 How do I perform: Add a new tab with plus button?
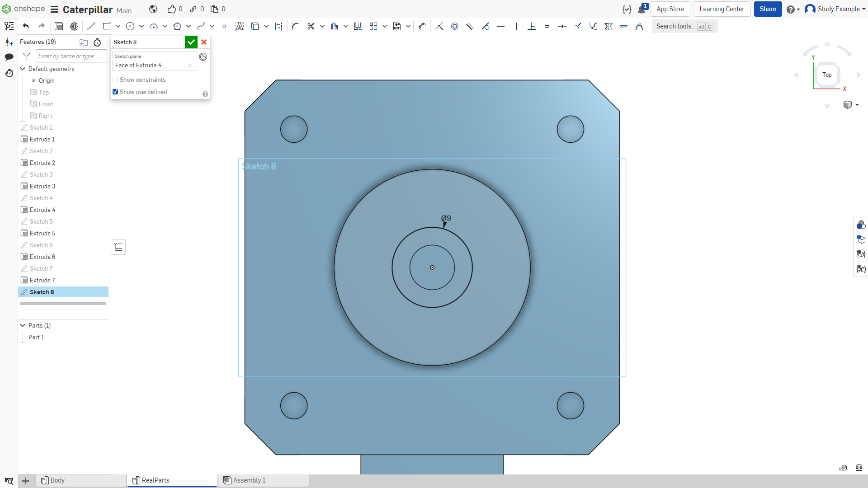point(26,481)
